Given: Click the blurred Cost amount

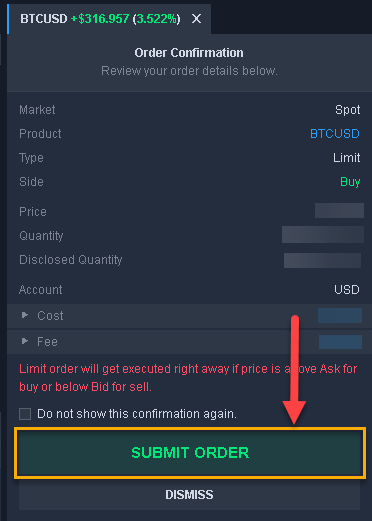Looking at the screenshot, I should (340, 315).
